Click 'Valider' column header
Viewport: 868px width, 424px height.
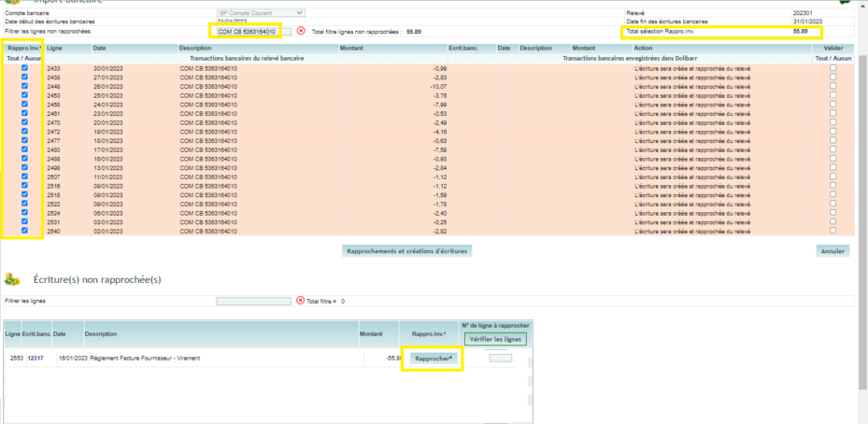833,49
